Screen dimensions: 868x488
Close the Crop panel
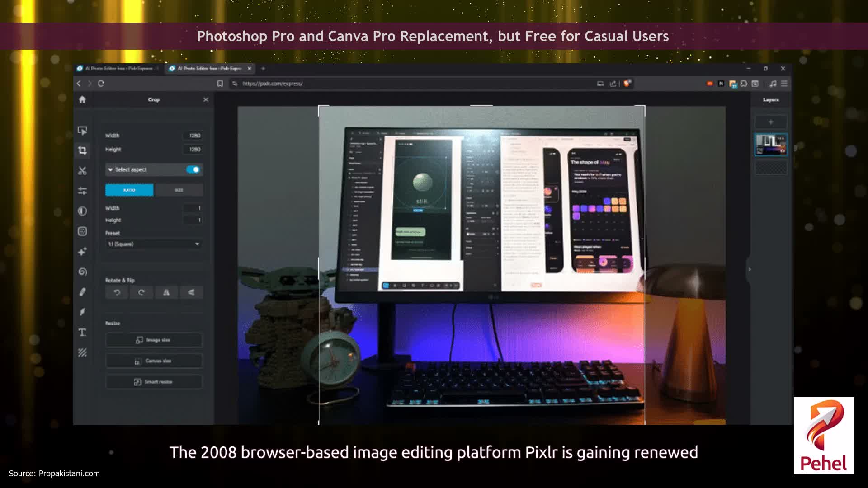click(x=206, y=99)
